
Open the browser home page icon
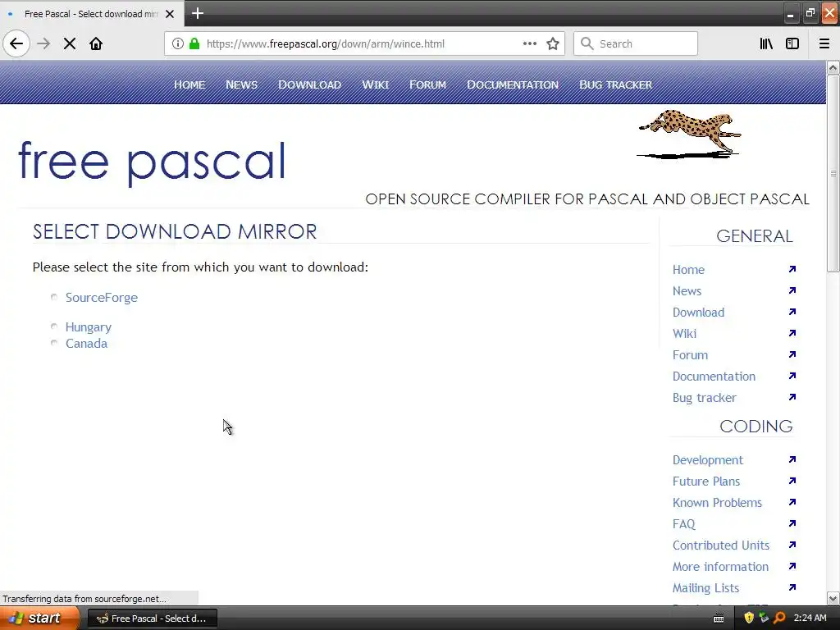point(96,44)
